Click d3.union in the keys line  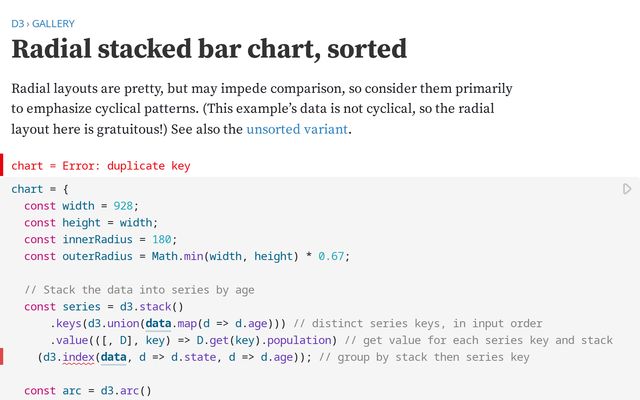tap(116, 323)
